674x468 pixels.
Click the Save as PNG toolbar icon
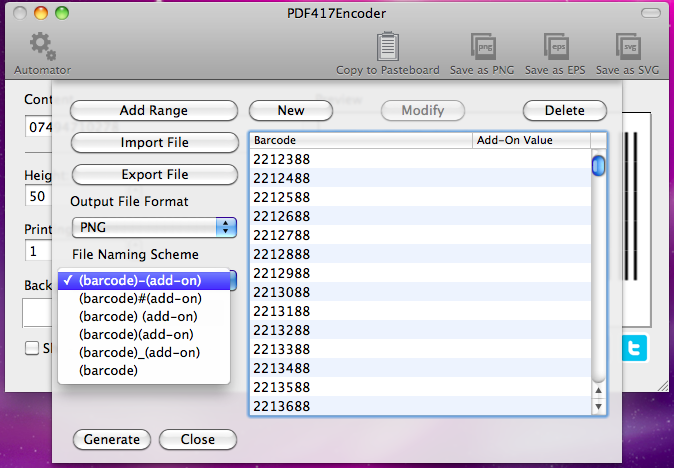[x=483, y=46]
